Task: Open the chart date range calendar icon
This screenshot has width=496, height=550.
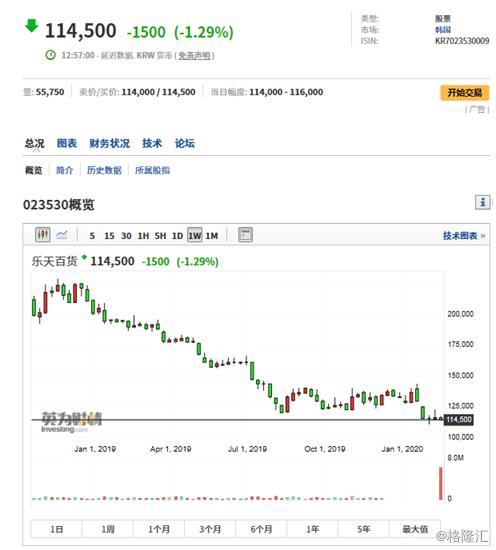Action: (x=245, y=235)
